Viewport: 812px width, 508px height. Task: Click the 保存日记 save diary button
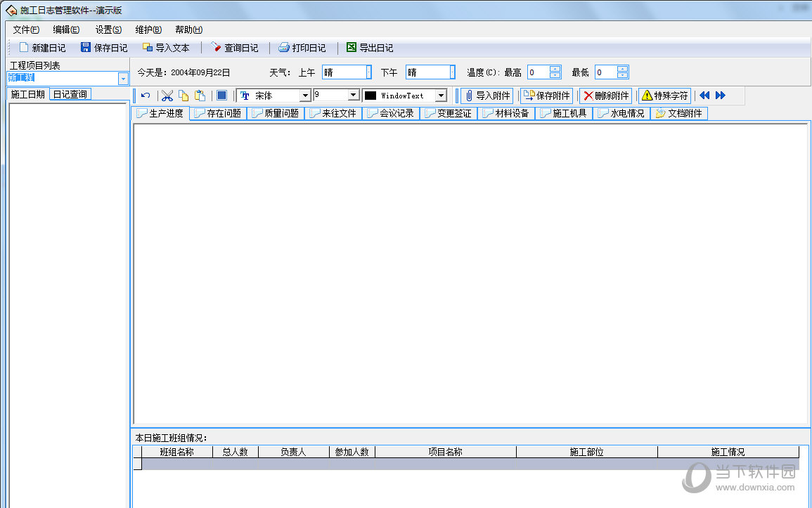(x=104, y=48)
